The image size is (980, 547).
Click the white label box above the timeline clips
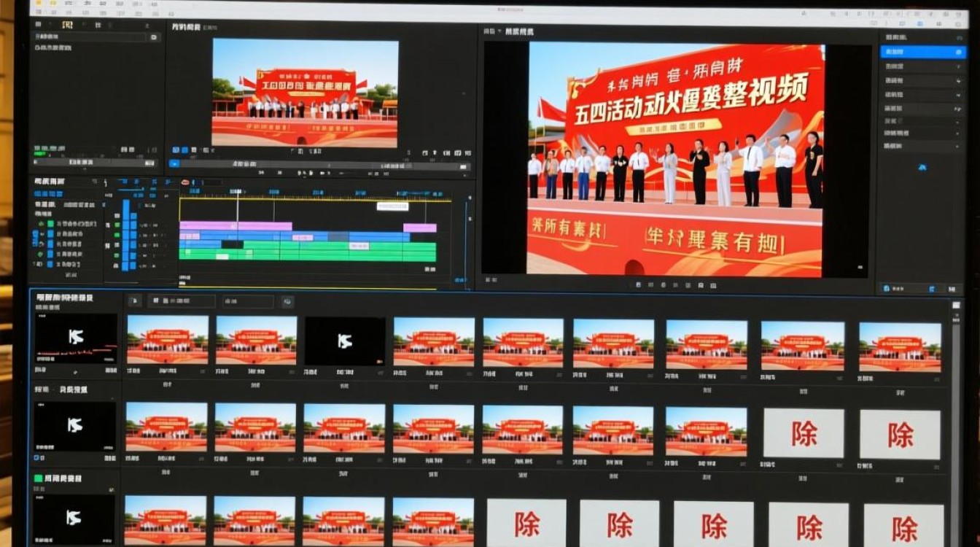click(392, 206)
